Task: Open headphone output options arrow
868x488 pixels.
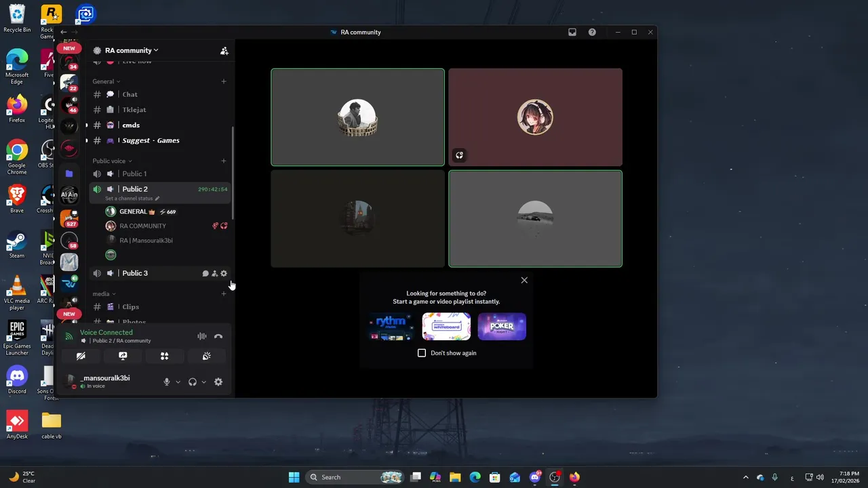Action: (x=203, y=382)
